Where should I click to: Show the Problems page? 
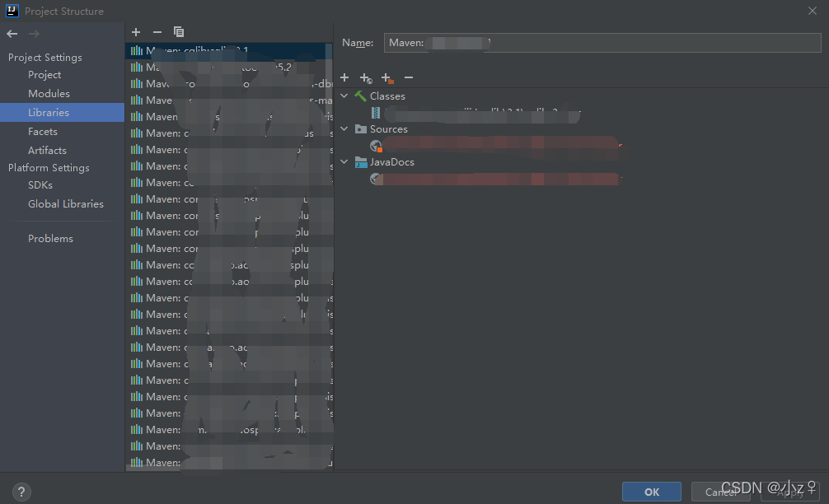point(50,239)
